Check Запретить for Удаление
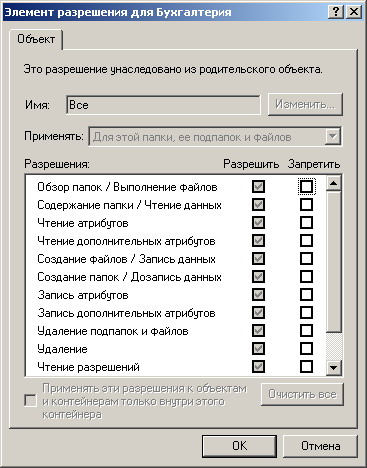Screen dimensions: 367x468 coord(306,349)
